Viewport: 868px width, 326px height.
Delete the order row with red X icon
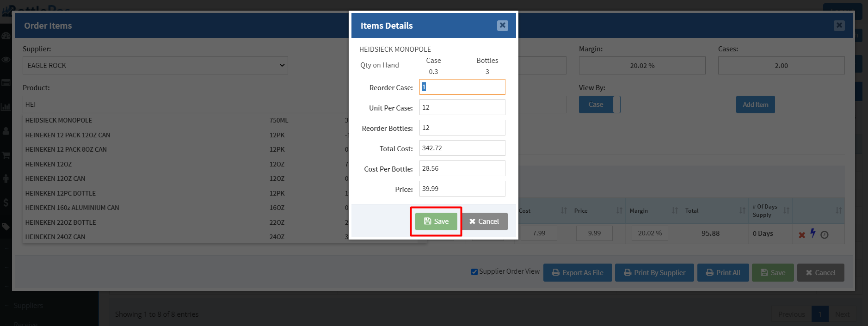click(802, 235)
